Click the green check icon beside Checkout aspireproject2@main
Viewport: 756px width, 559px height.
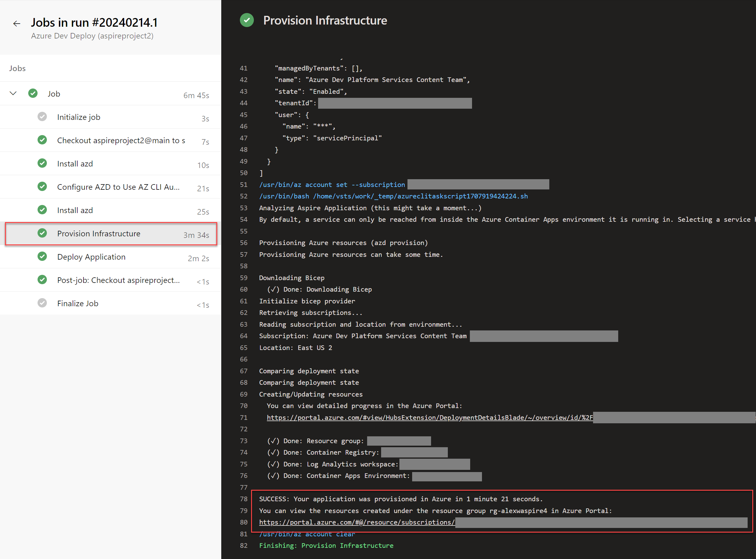[x=42, y=140]
